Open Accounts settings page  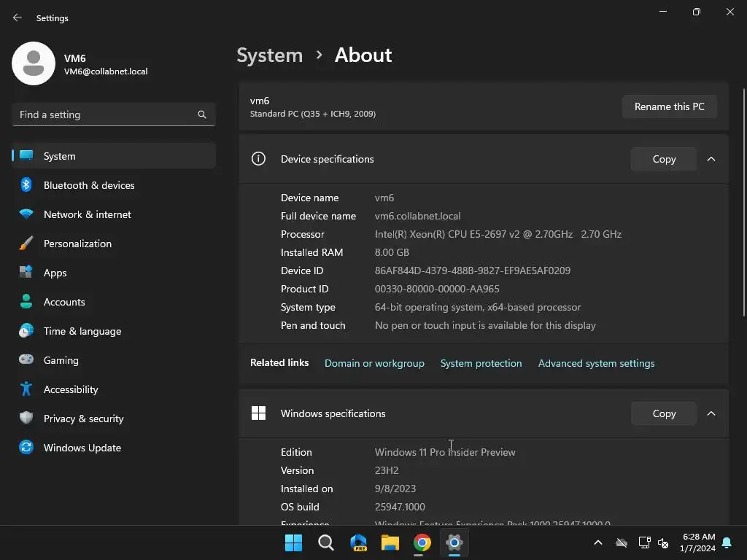pyautogui.click(x=114, y=301)
